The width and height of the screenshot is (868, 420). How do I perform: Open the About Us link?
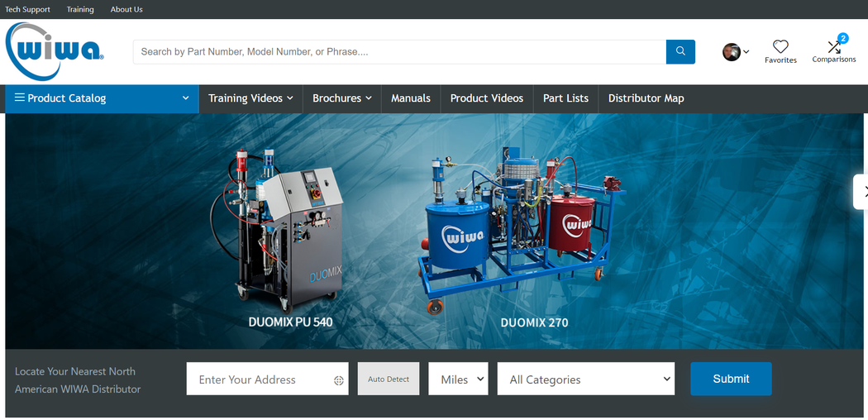(x=126, y=9)
